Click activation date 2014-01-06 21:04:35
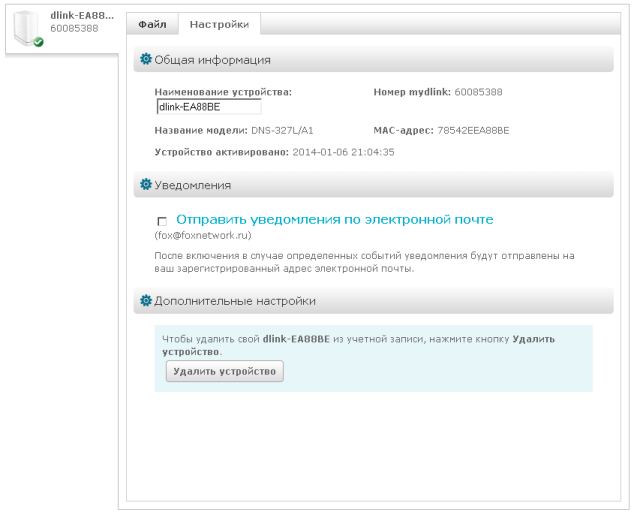634x512 pixels. [343, 152]
